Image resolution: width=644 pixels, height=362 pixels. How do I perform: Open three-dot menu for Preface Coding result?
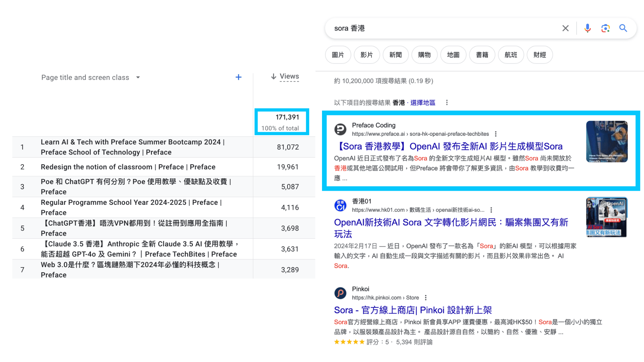point(496,134)
